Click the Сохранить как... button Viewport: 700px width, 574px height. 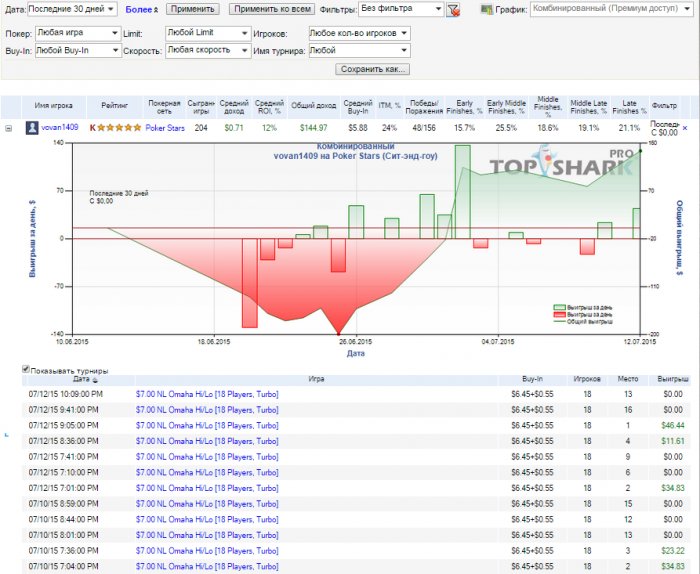[x=373, y=69]
